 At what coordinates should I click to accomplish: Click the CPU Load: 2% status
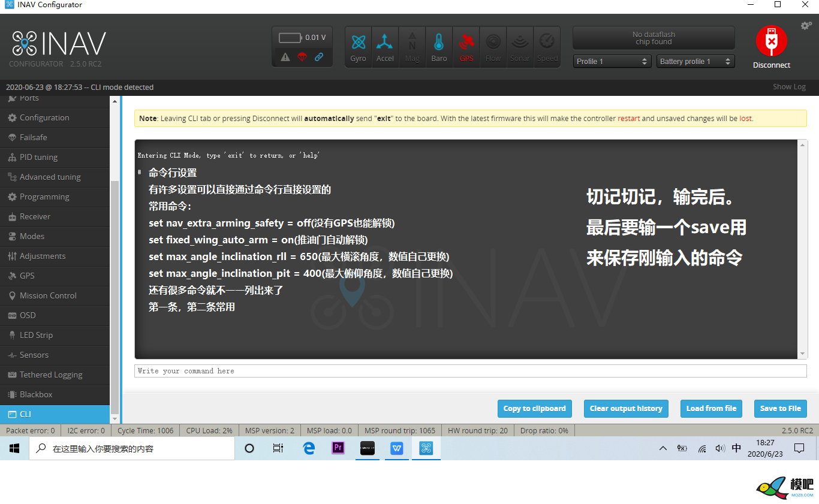click(209, 430)
